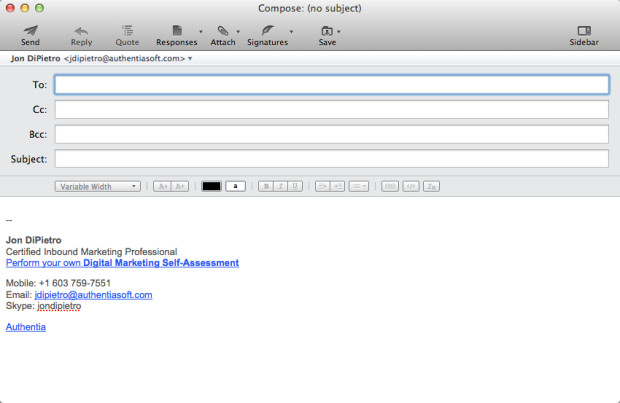Pick the white background color swatch

(x=236, y=186)
